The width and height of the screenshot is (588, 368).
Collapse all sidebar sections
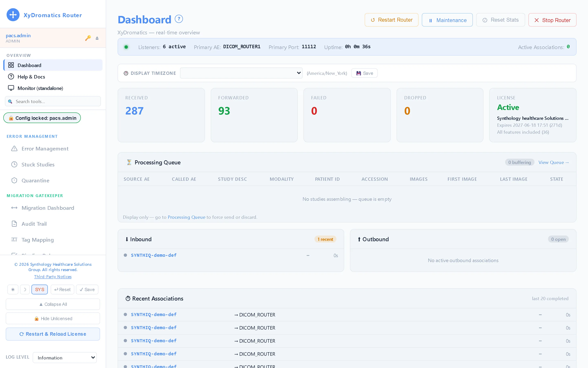53,304
